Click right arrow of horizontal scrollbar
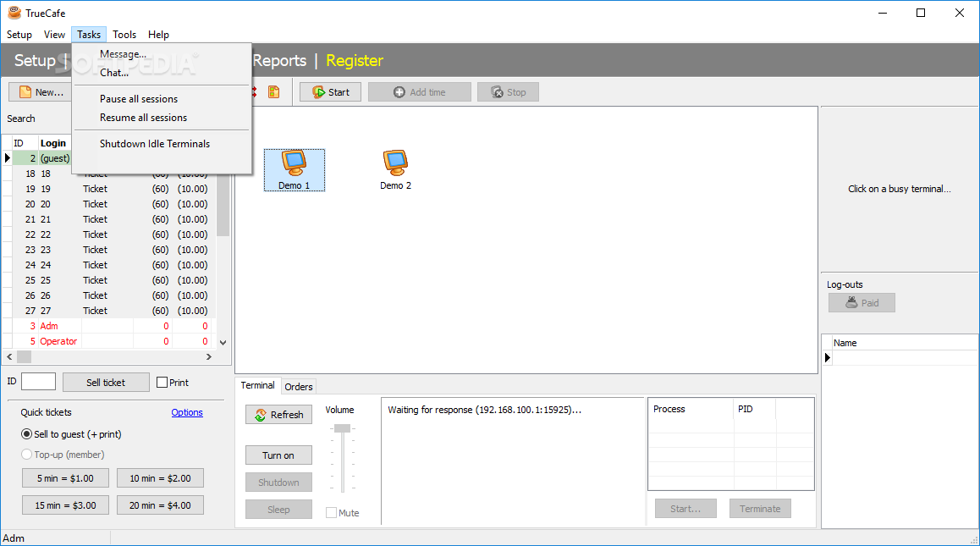This screenshot has height=546, width=980. (209, 356)
